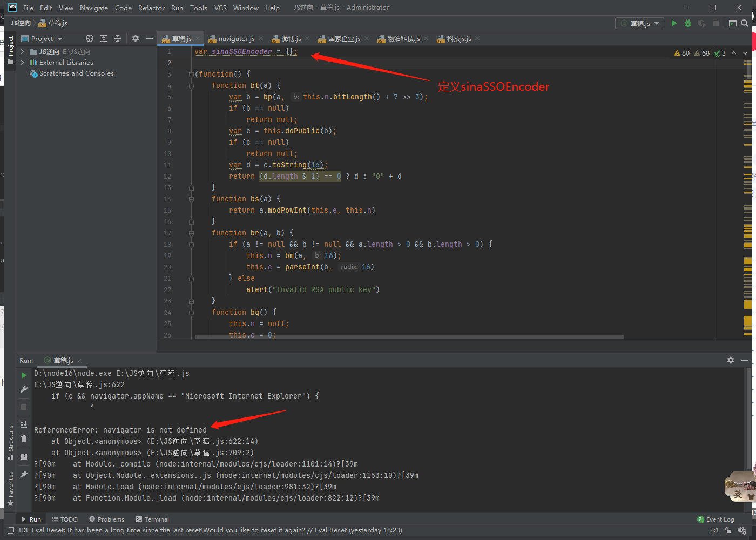Run 草稿.js with the green play button
This screenshot has width=756, height=540.
pyautogui.click(x=674, y=23)
